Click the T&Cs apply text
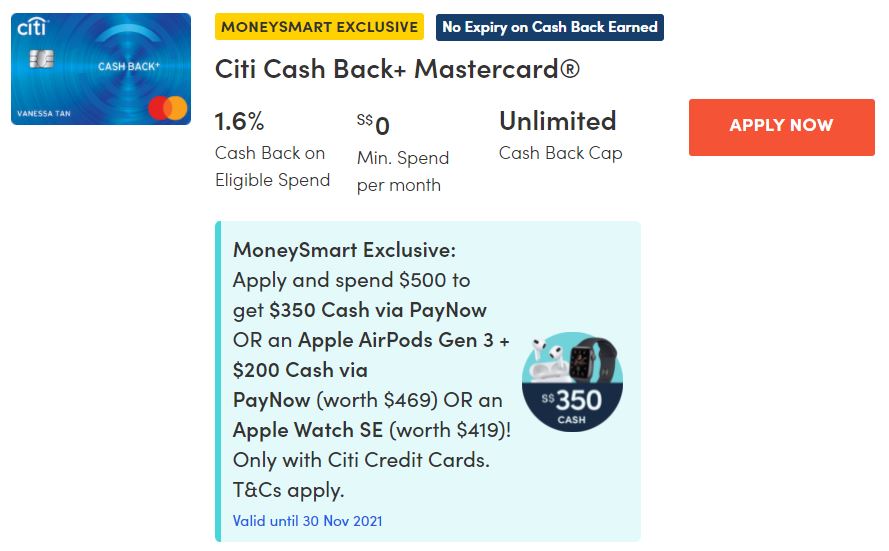889x551 pixels. point(288,490)
